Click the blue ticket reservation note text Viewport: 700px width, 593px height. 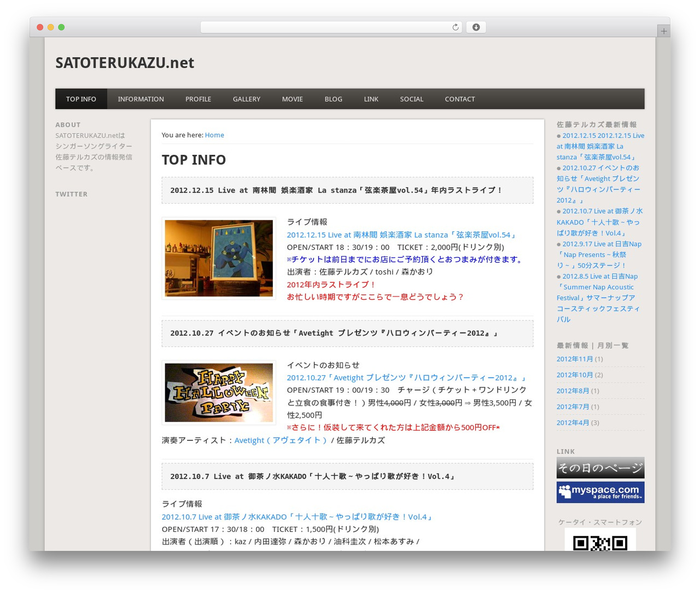[x=406, y=259]
